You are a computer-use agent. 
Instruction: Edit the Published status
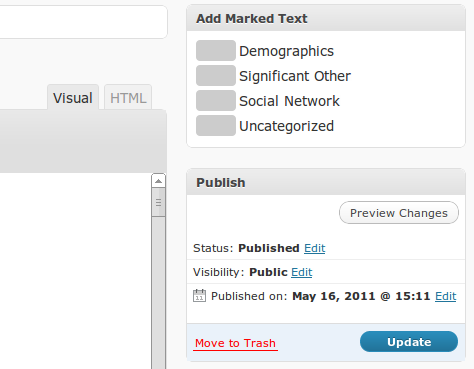coord(314,248)
